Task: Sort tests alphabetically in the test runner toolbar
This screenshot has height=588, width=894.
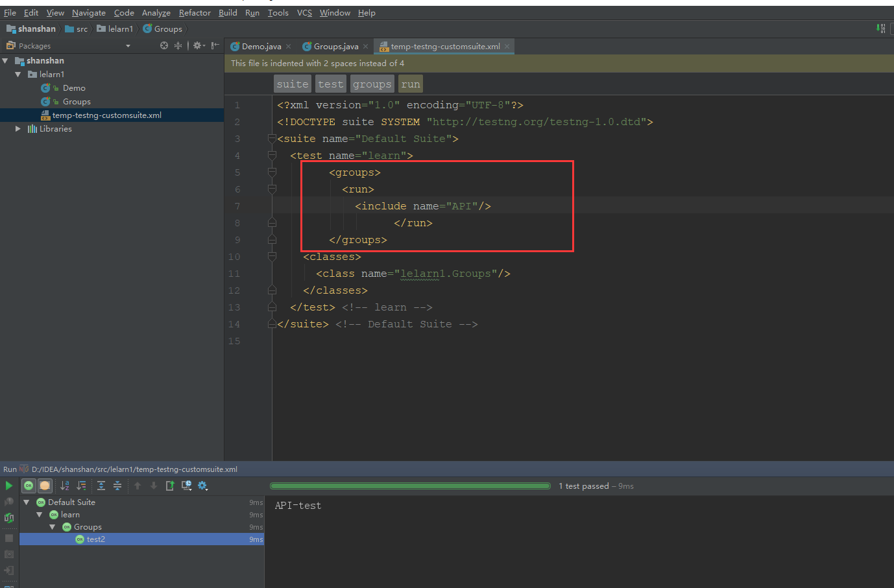Action: [x=65, y=486]
